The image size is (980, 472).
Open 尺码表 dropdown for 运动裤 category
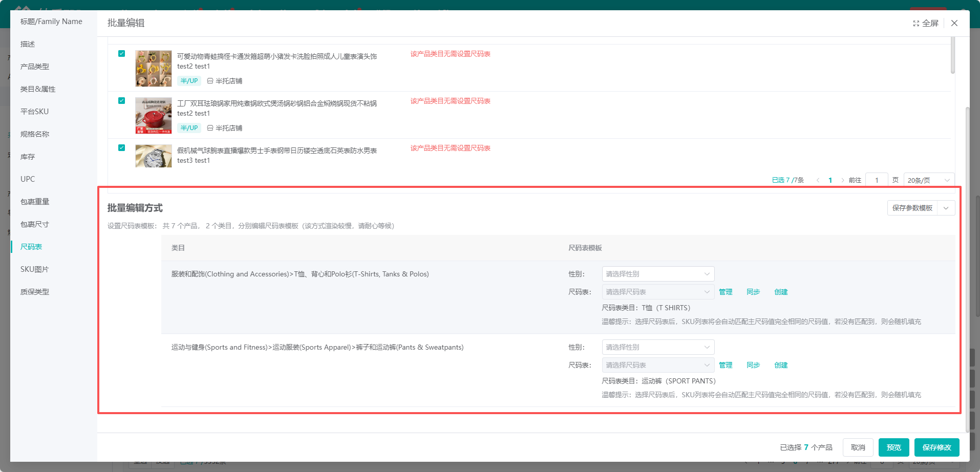(658, 365)
